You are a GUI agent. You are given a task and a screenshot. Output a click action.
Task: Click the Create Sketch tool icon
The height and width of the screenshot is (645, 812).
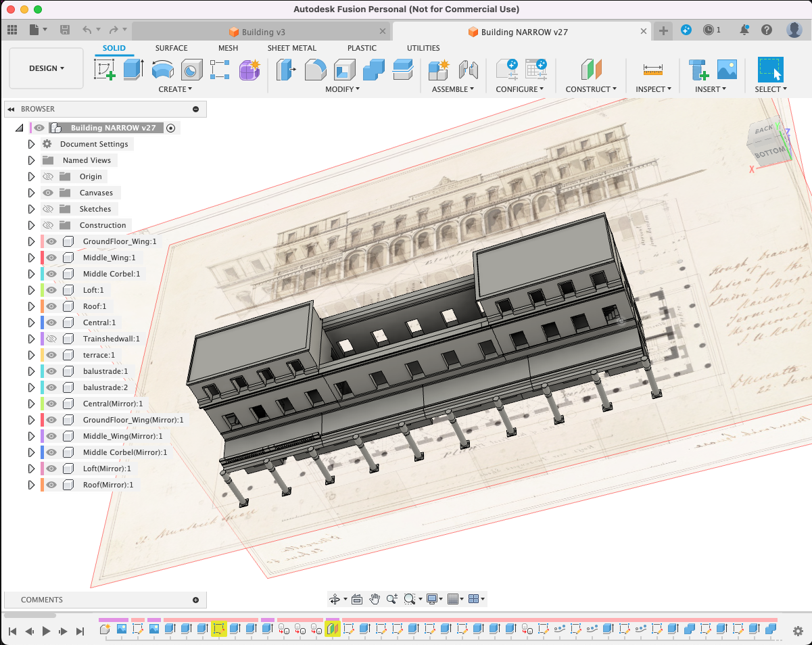tap(105, 69)
